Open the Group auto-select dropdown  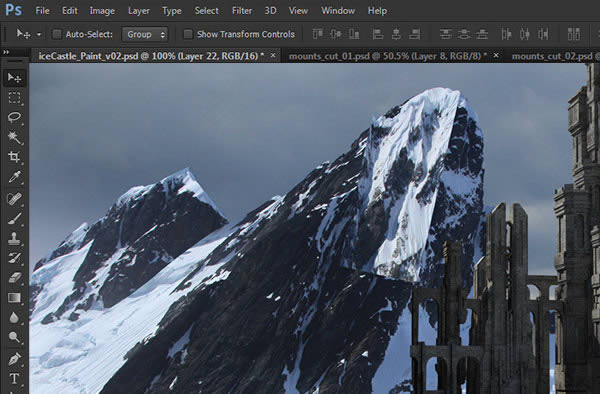[x=145, y=34]
